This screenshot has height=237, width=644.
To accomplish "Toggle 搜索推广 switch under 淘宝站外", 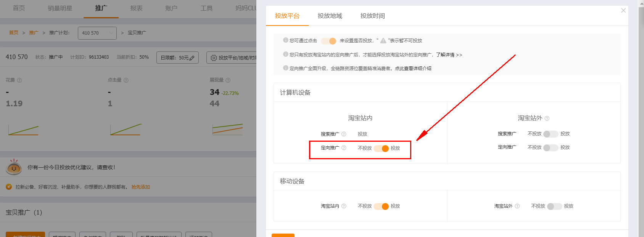I will [x=551, y=134].
